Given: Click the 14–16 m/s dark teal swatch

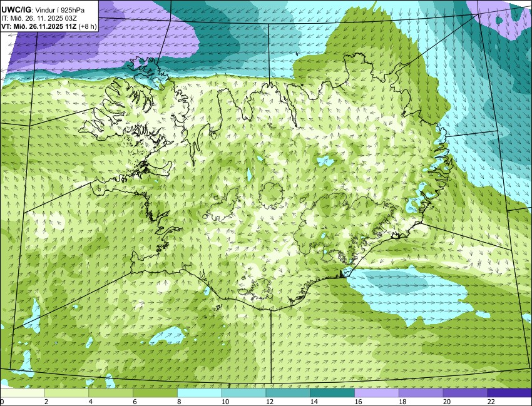Looking at the screenshot, I should (x=332, y=393).
